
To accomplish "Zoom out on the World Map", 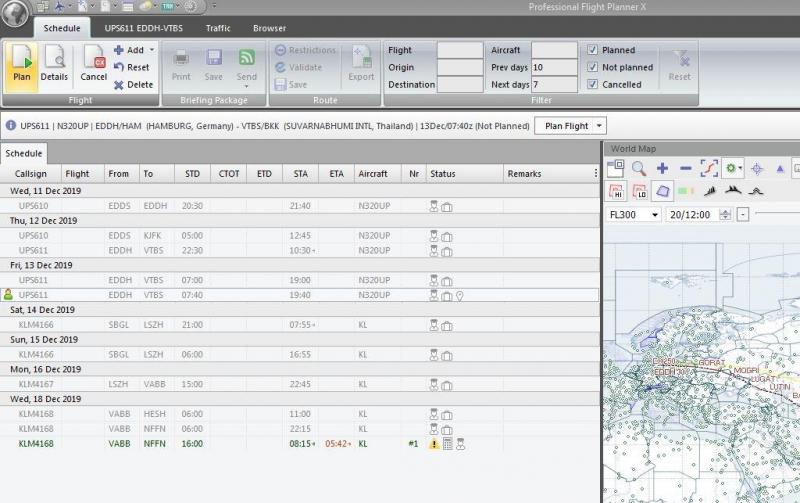I will tap(685, 169).
